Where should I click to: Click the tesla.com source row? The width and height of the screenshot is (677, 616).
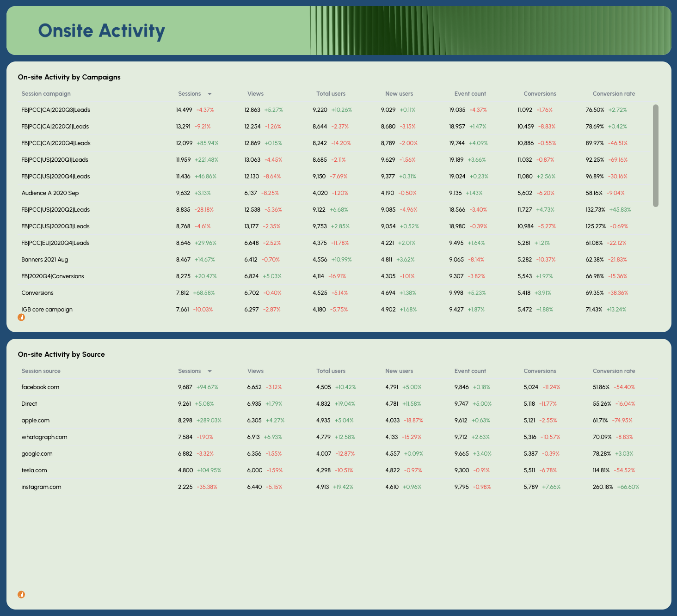[34, 470]
